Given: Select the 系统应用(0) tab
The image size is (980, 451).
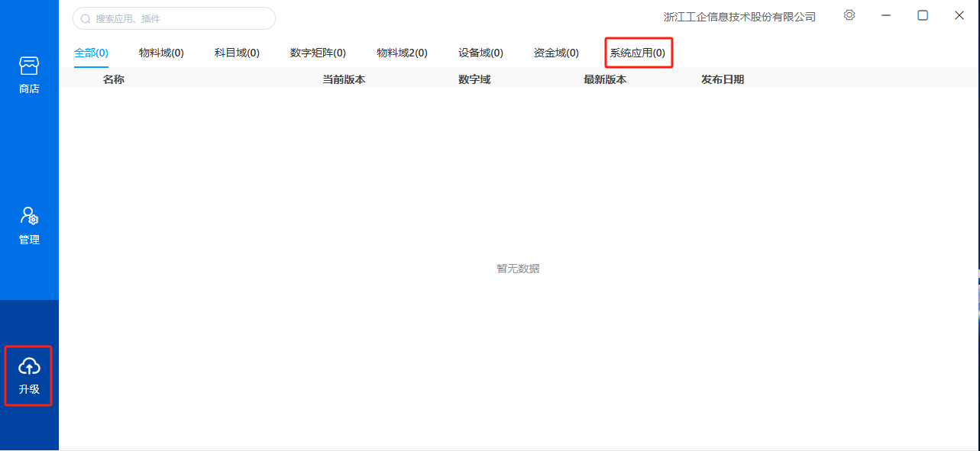Looking at the screenshot, I should [637, 53].
